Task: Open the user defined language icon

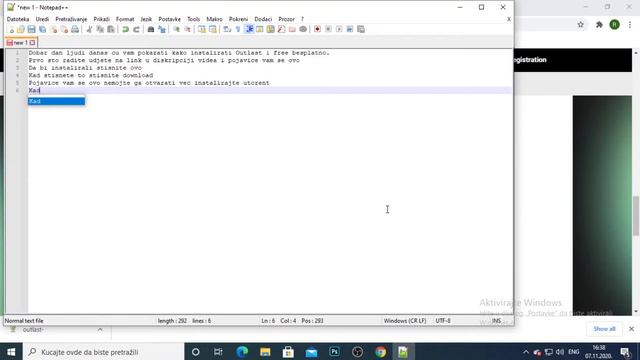Action: coord(260,29)
